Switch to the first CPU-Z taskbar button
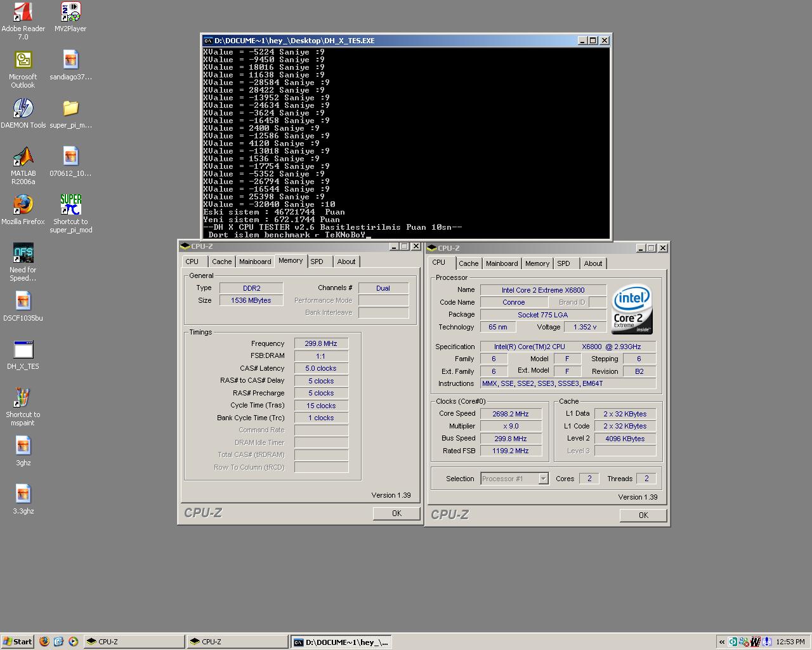Viewport: 812px width, 650px height. (134, 642)
